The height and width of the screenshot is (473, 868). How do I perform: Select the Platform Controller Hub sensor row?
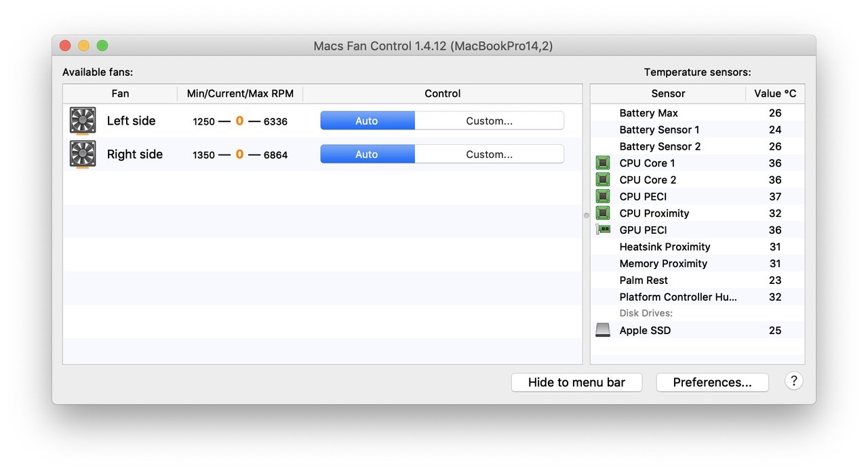(x=698, y=297)
